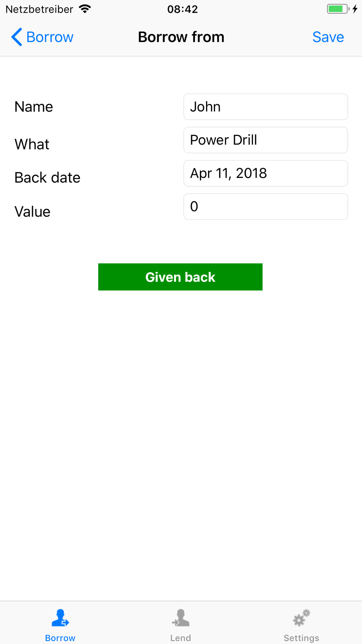Image resolution: width=362 pixels, height=644 pixels.
Task: Tap the Netzbetreiber carrier label
Action: 39,9
